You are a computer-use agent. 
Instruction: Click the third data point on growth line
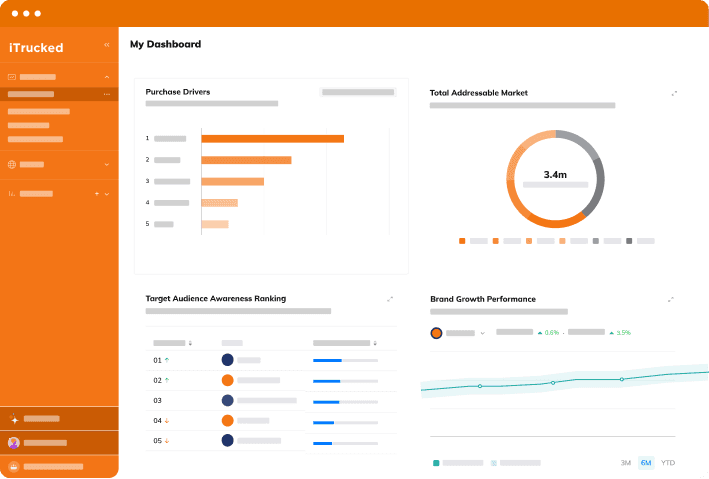point(622,379)
